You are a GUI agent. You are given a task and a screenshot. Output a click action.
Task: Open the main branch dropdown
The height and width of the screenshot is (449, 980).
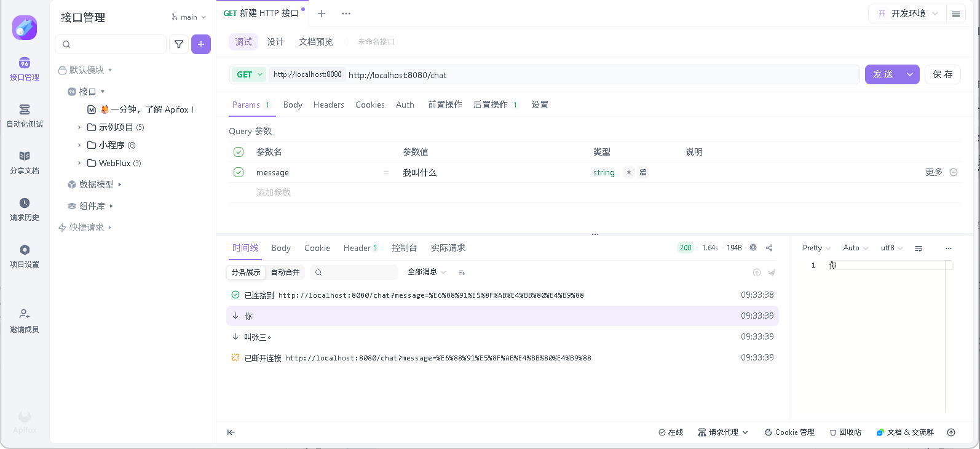pos(189,17)
